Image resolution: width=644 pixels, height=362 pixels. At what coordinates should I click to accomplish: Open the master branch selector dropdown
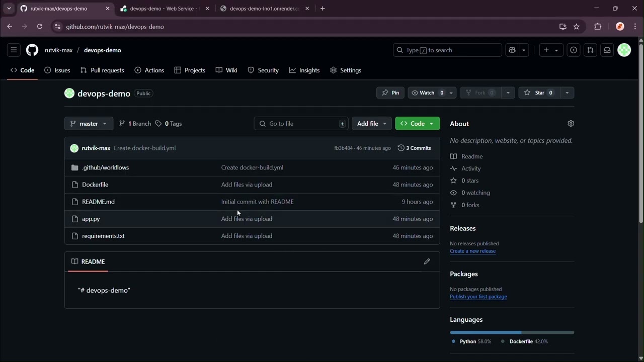coord(89,124)
